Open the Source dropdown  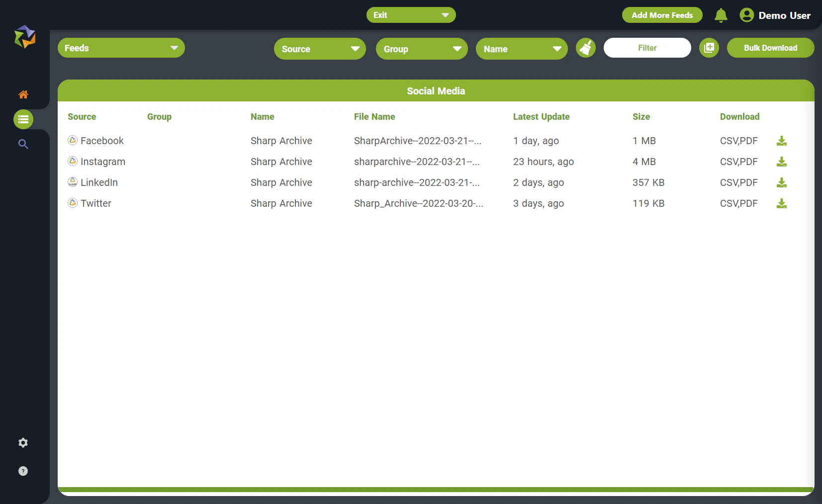tap(320, 49)
